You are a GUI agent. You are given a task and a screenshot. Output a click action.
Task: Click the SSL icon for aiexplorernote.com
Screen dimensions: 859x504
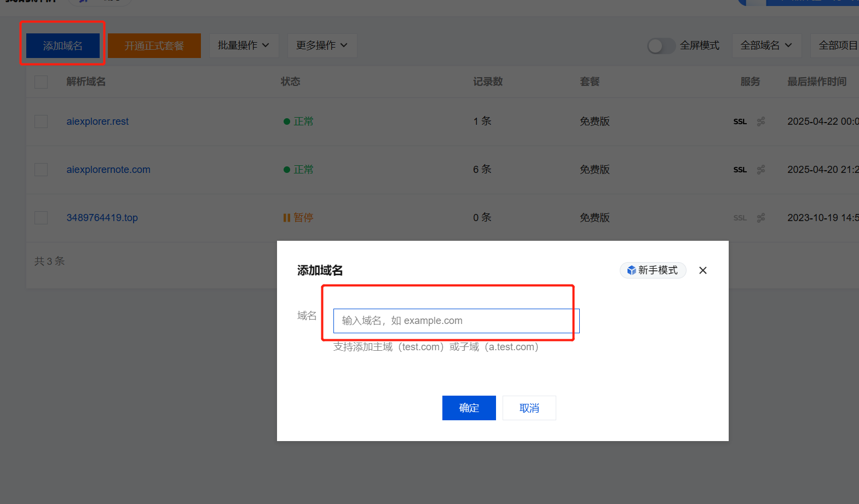click(x=740, y=170)
